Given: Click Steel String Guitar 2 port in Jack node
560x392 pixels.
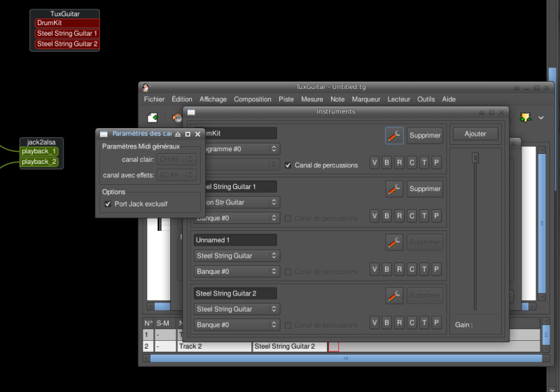Looking at the screenshot, I should pos(67,44).
